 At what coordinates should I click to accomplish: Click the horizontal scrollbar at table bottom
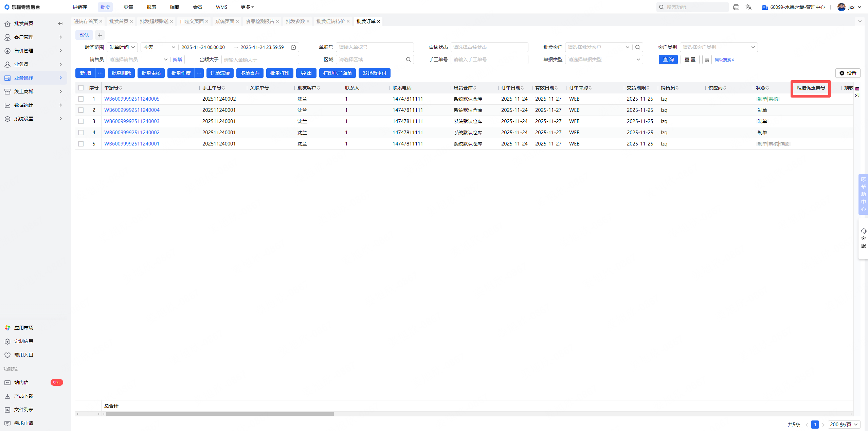point(220,414)
